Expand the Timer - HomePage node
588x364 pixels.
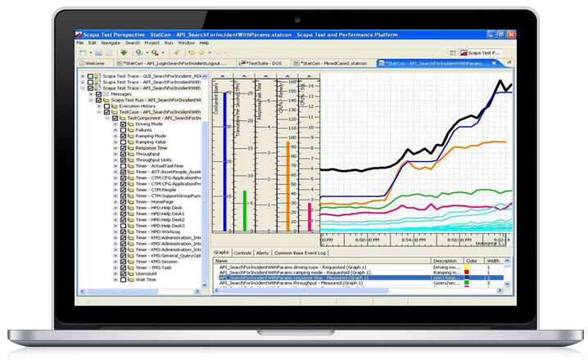[115, 202]
